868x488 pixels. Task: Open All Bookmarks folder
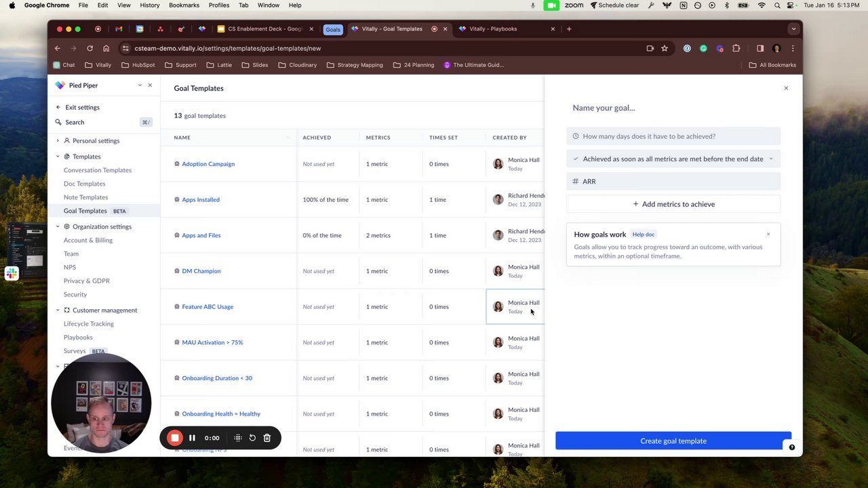click(772, 65)
